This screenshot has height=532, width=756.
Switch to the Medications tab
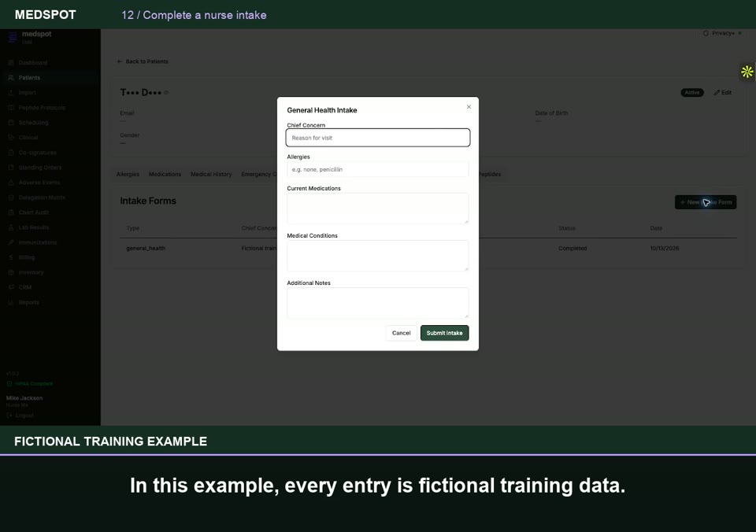pyautogui.click(x=165, y=175)
